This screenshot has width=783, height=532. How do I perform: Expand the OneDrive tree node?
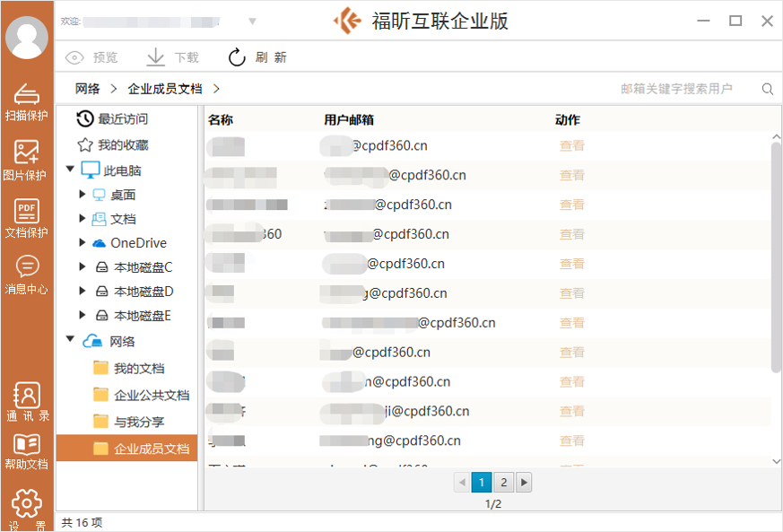coord(83,242)
